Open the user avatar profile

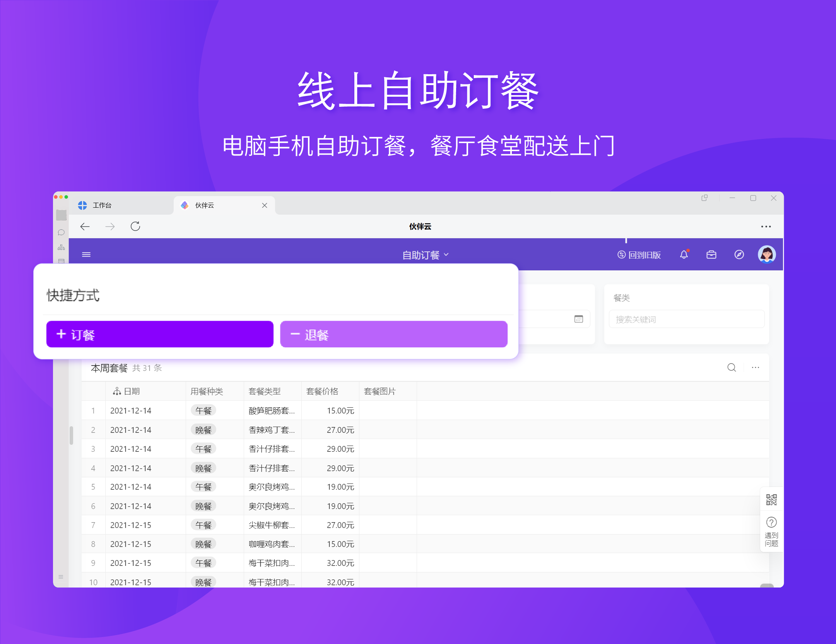pos(766,255)
